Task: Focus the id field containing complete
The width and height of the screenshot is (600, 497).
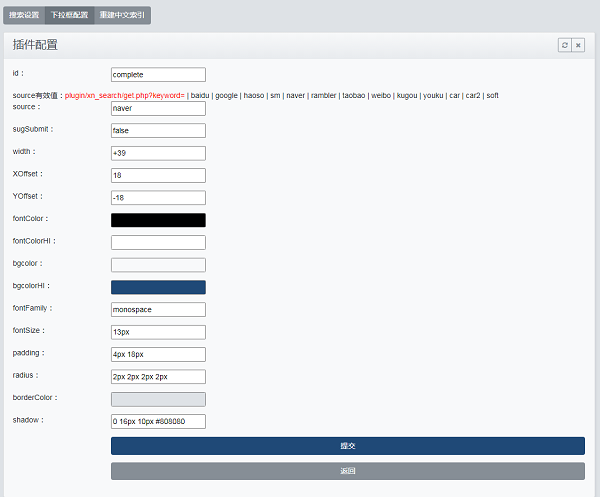Action: [x=158, y=74]
